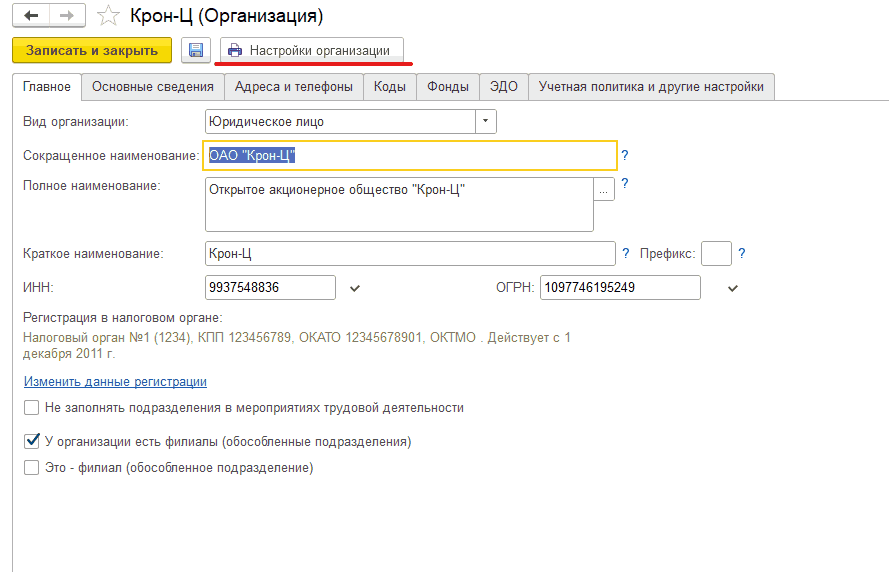This screenshot has width=889, height=572.
Task: Open the Настройки организации print settings
Action: tap(312, 50)
